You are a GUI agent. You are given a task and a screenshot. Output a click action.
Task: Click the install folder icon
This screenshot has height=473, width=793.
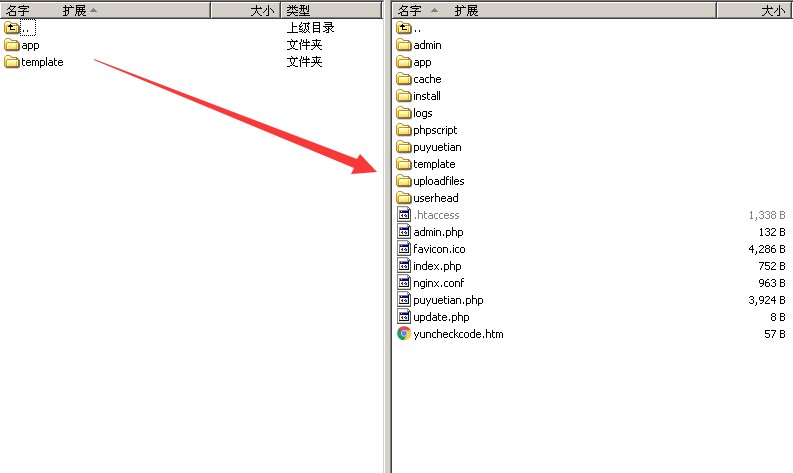tap(404, 96)
